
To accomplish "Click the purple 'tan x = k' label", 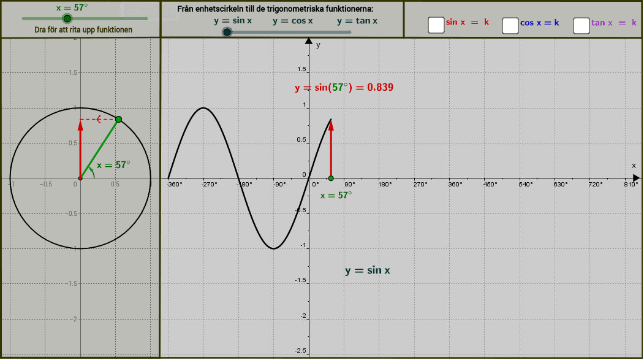I will pyautogui.click(x=613, y=23).
